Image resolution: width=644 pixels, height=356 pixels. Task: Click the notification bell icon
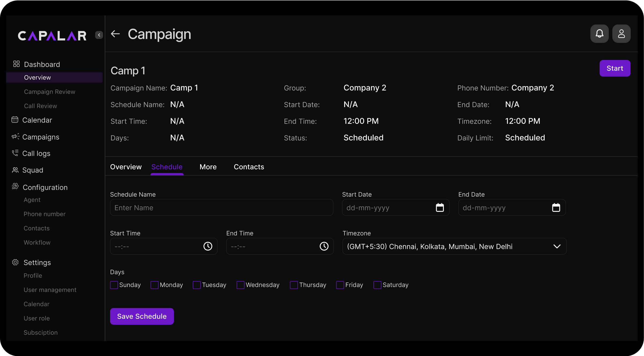click(x=599, y=34)
